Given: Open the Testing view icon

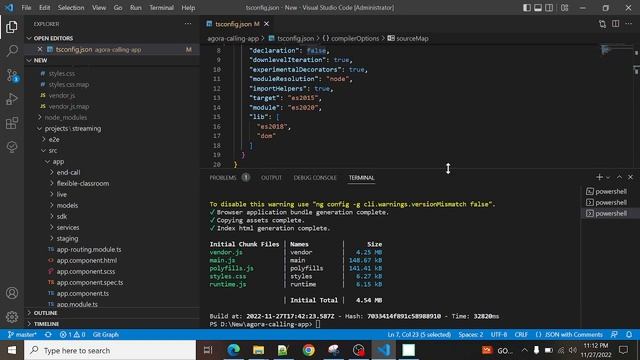Looking at the screenshot, I should coord(12,147).
